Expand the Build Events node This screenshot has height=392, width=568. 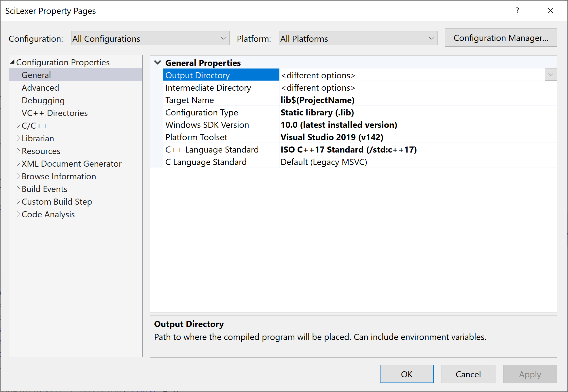pyautogui.click(x=18, y=189)
